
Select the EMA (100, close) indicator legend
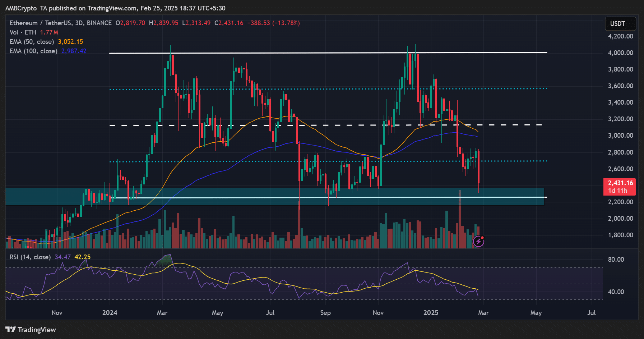point(33,51)
